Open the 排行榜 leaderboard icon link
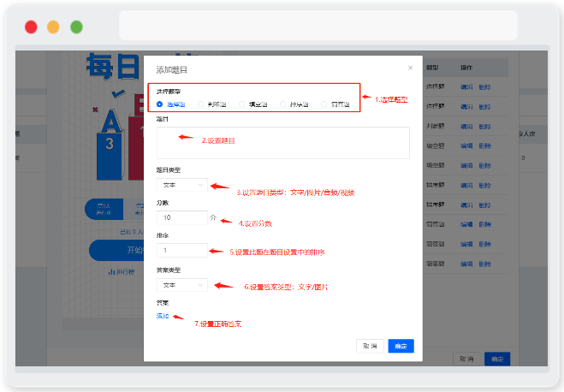Image resolution: width=564 pixels, height=392 pixels. tap(122, 272)
